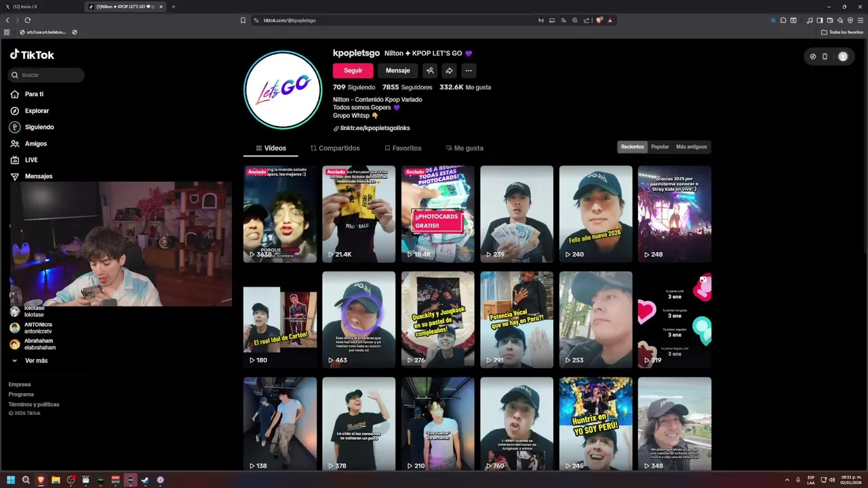
Task: Open LIVE in the sidebar
Action: click(x=24, y=160)
